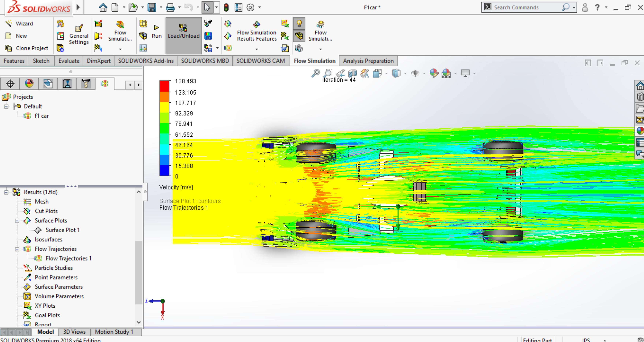Image resolution: width=644 pixels, height=342 pixels.
Task: Select Goal Plots in results tree
Action: pyautogui.click(x=47, y=315)
